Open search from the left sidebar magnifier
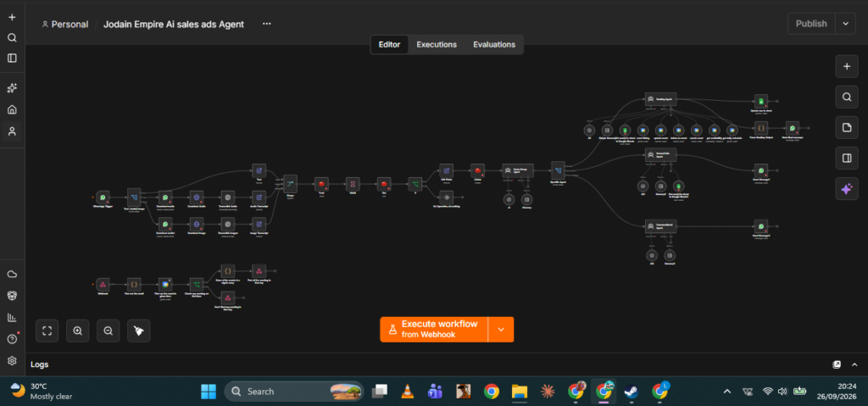 coord(12,37)
